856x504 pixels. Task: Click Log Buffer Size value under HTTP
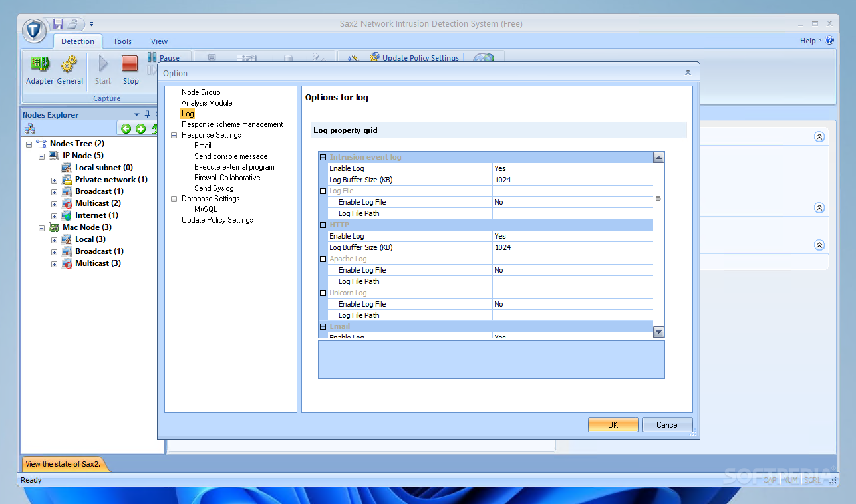click(573, 247)
